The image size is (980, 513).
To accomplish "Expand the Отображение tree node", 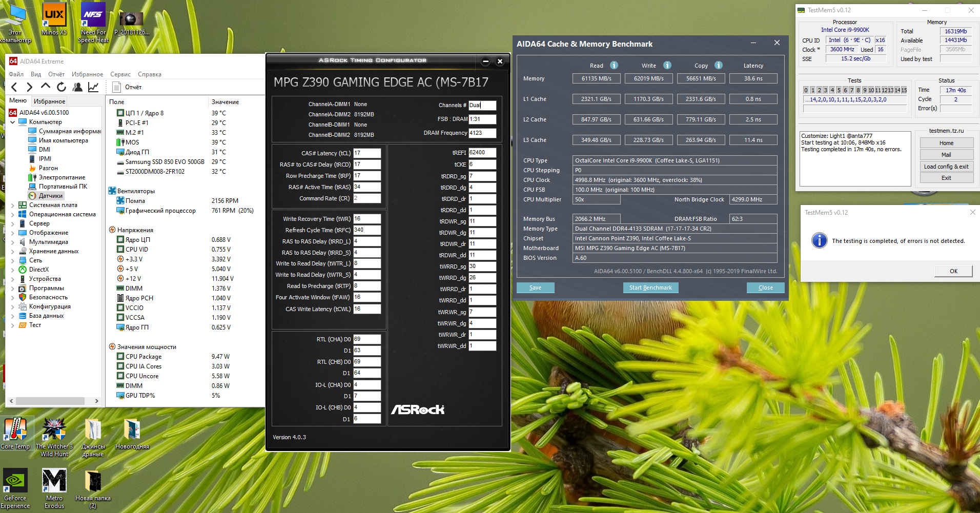I will click(x=13, y=233).
